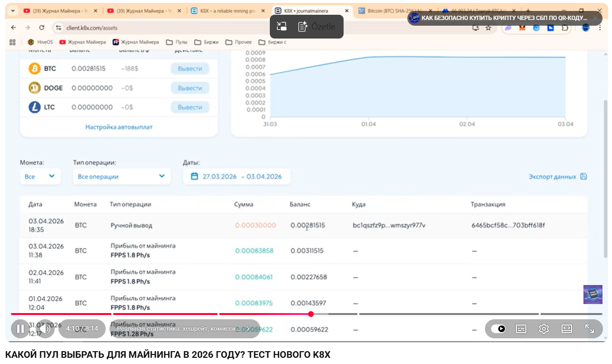The height and width of the screenshot is (364, 612).
Task: Click the 'Ручной вывод' operation row
Action: tap(304, 225)
